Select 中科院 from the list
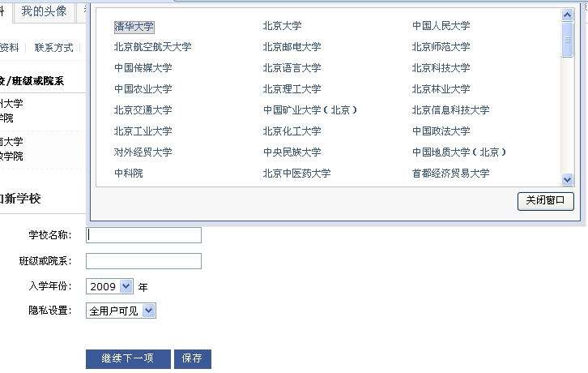The height and width of the screenshot is (373, 588). [129, 174]
